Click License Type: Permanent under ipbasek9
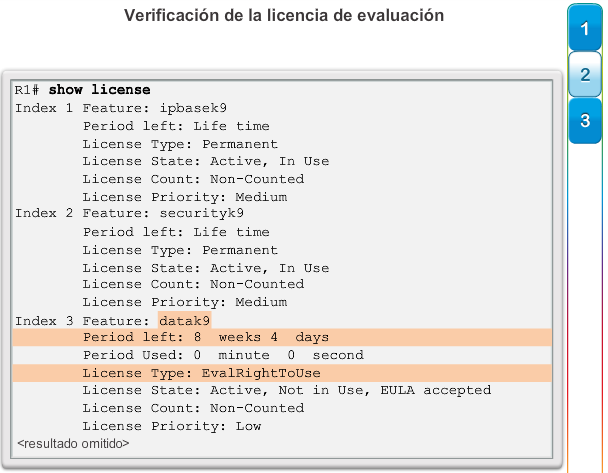This screenshot has height=473, width=608. coord(180,144)
